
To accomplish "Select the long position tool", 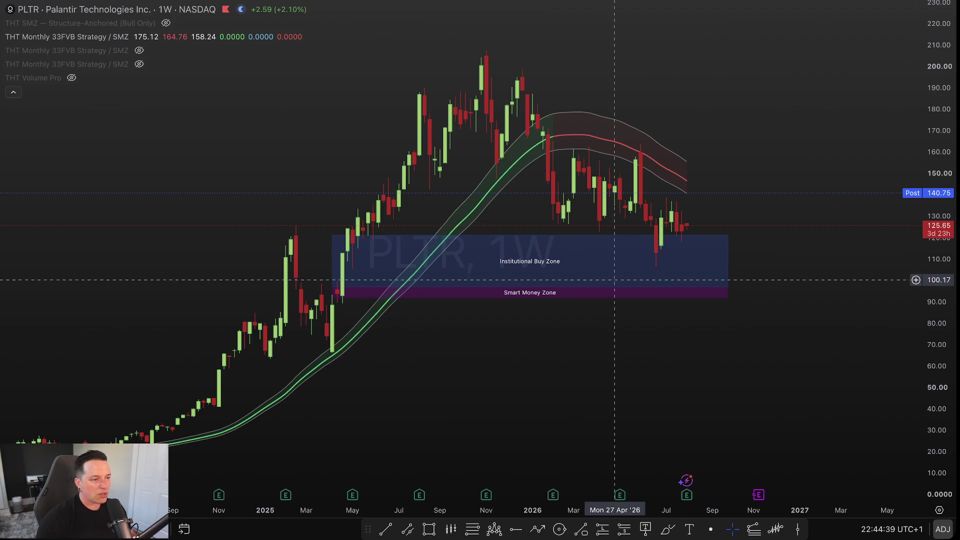I will point(602,529).
